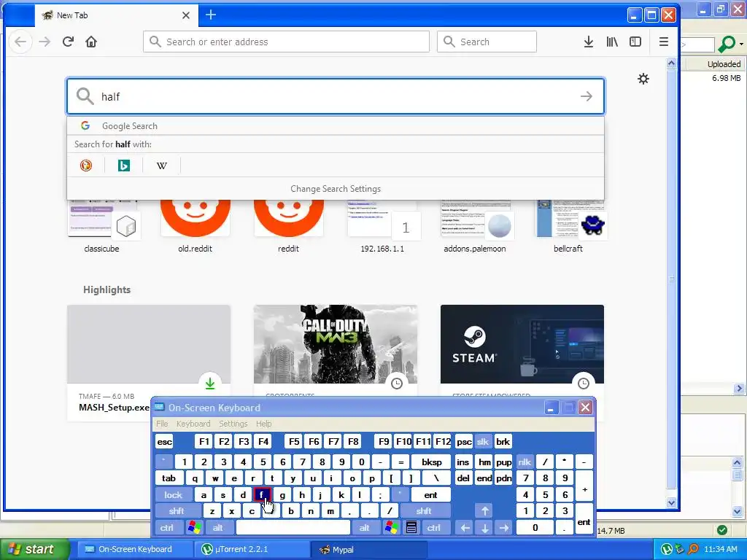Toggle the left alt key on keyboard
Screen dimensions: 747x560
click(x=218, y=528)
